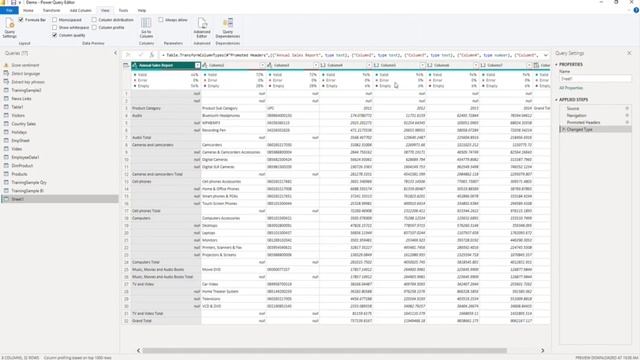Click into the formula bar text

(x=351, y=55)
